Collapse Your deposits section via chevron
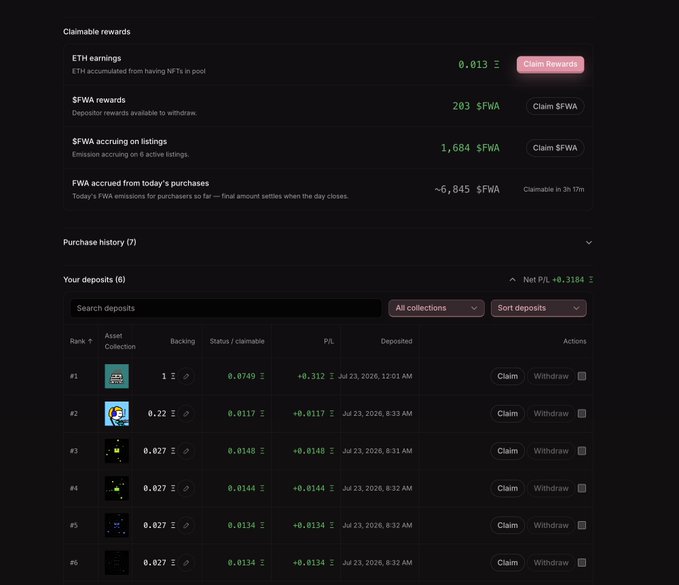The width and height of the screenshot is (679, 585). (512, 280)
